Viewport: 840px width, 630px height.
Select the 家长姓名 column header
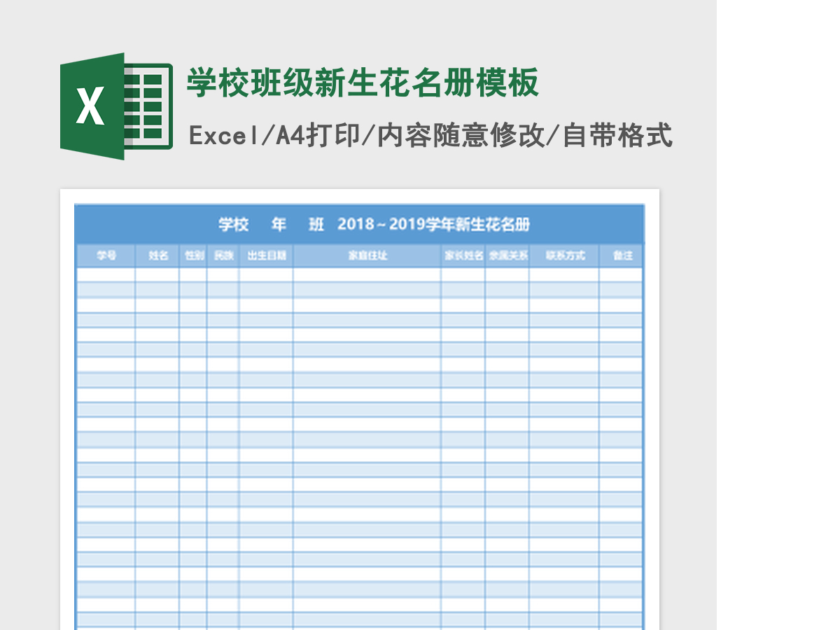pos(463,255)
